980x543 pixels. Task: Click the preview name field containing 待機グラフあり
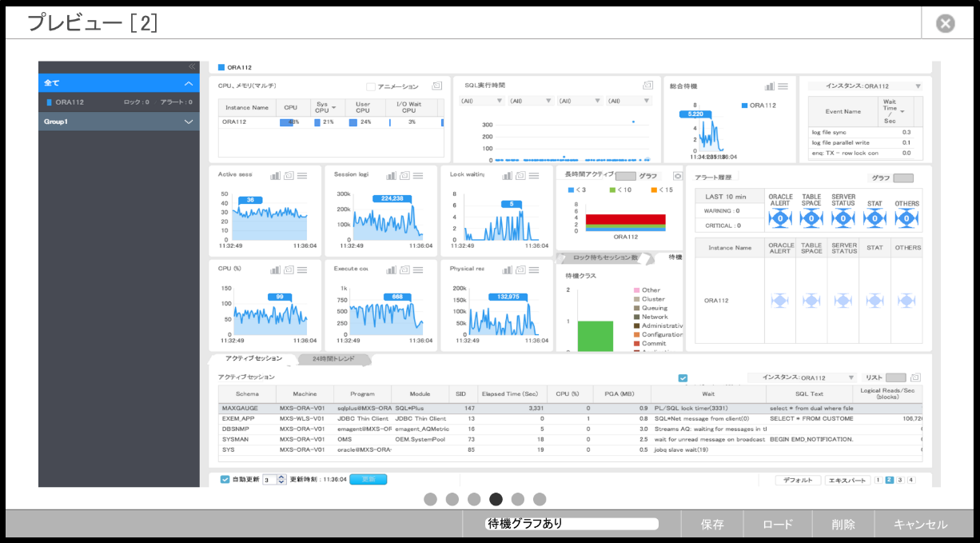click(x=572, y=524)
